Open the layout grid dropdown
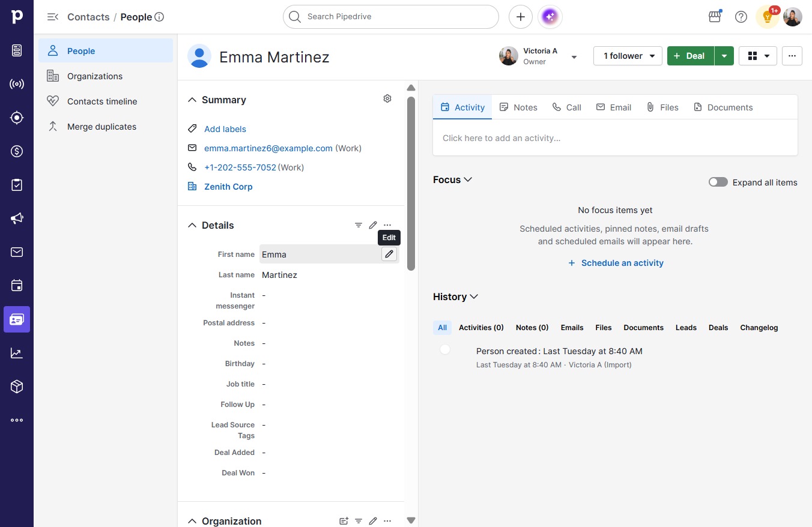 coord(758,56)
